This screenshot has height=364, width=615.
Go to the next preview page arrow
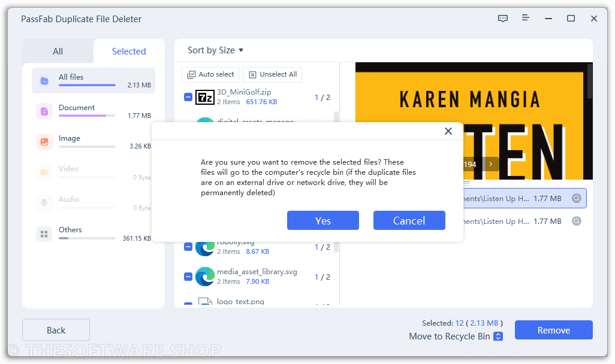491,164
